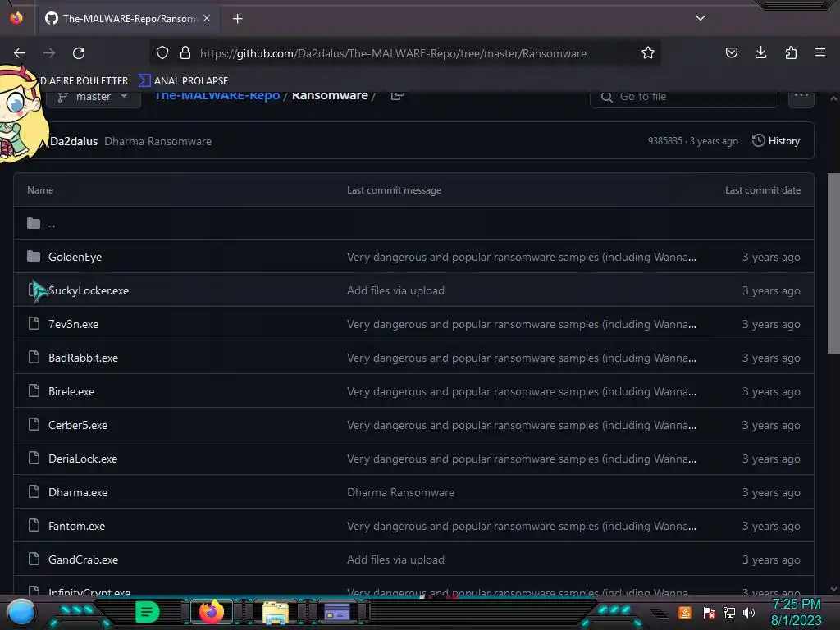This screenshot has width=840, height=630.
Task: View the commit History
Action: pos(776,141)
